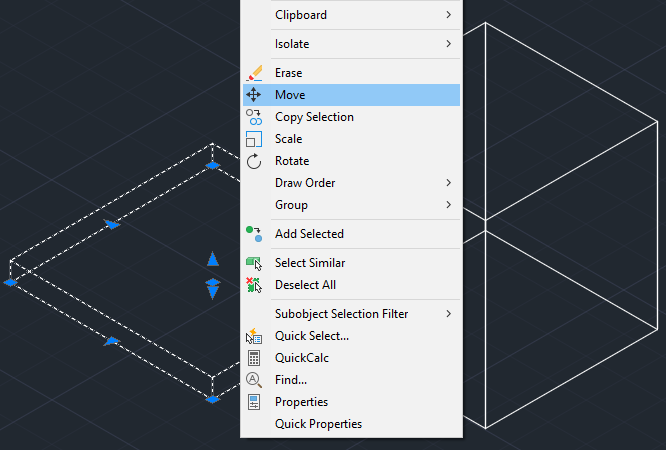Viewport: 666px width, 450px height.
Task: Click the lower-left edge arrow grip
Action: coord(112,341)
